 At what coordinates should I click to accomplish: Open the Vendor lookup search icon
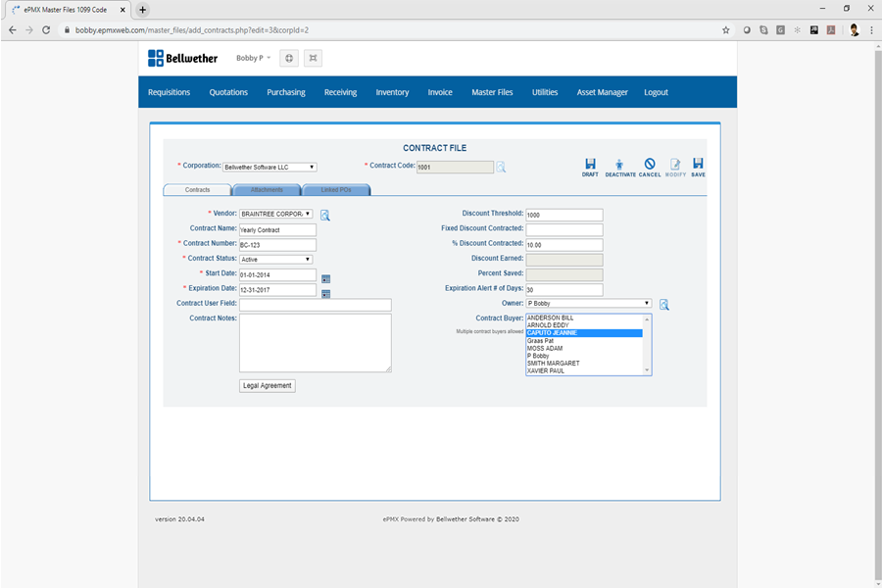325,214
